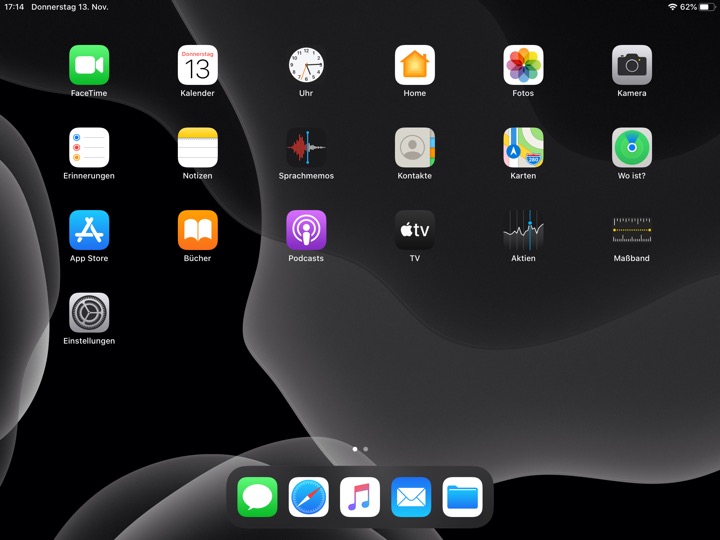Image resolution: width=720 pixels, height=540 pixels.
Task: Open Einstellungen settings
Action: (89, 313)
